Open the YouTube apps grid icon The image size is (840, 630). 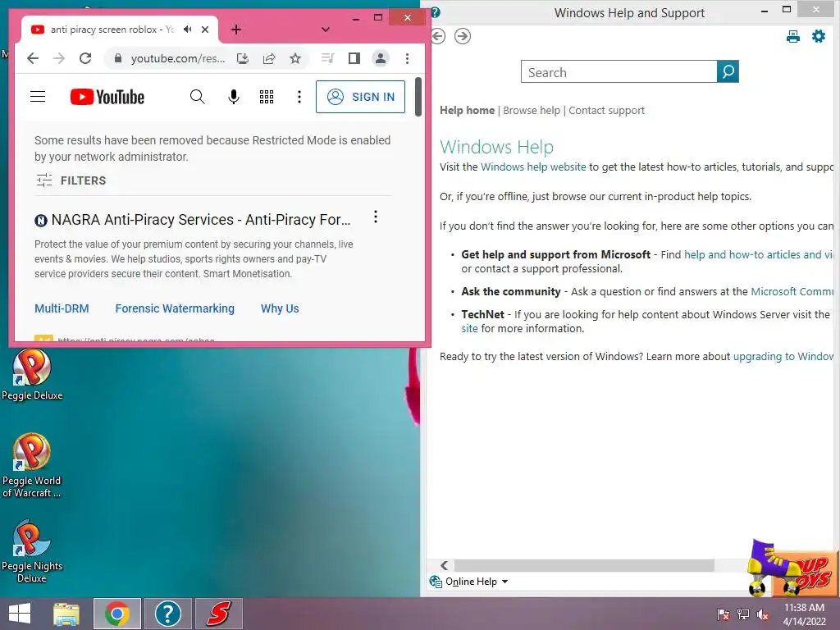click(x=267, y=97)
